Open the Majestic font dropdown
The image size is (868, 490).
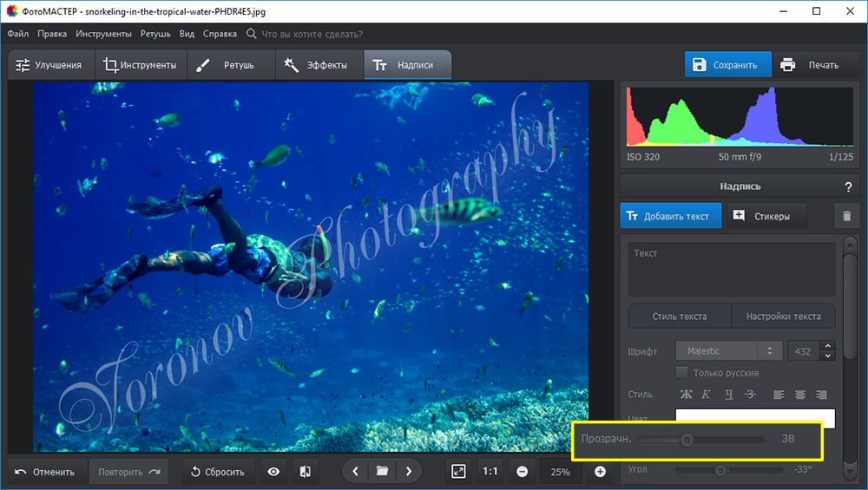click(728, 351)
